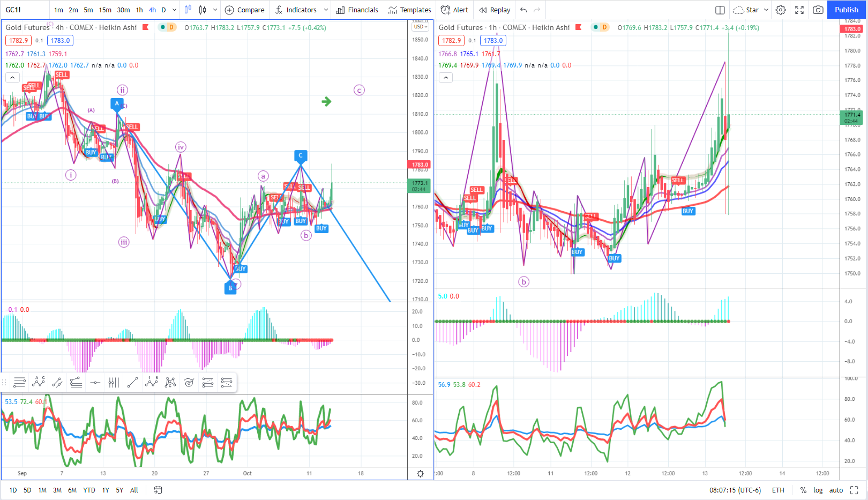
Task: Open the Star layout name dropdown arrow
Action: tap(766, 10)
